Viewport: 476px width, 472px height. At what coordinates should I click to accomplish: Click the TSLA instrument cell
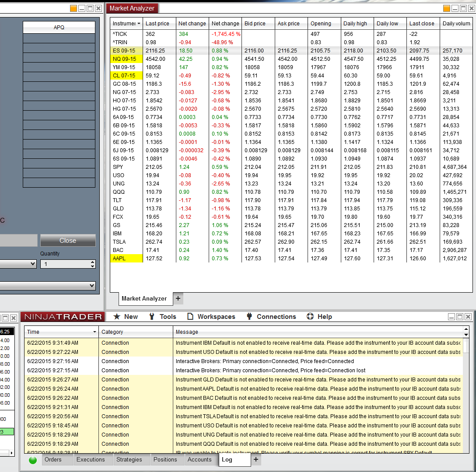[x=126, y=241]
